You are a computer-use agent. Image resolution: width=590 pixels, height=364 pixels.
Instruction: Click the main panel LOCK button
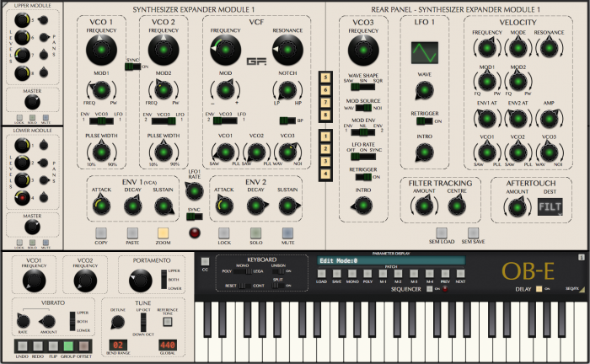224,233
